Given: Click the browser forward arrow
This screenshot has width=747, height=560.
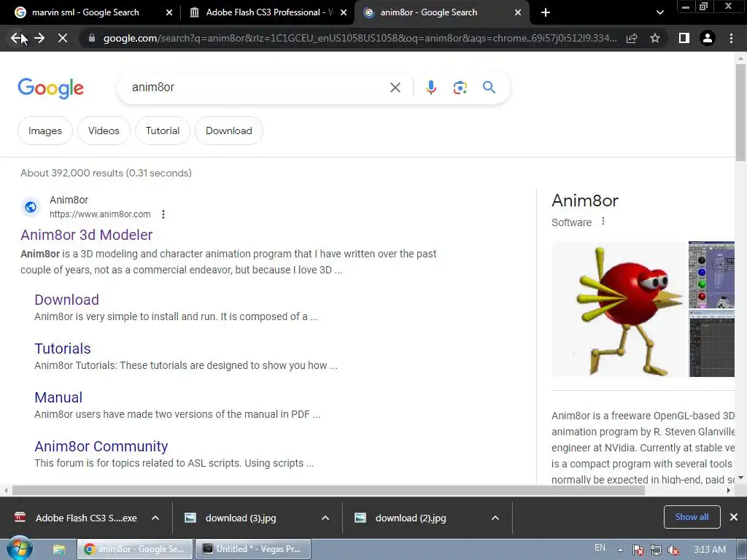Looking at the screenshot, I should coord(39,38).
